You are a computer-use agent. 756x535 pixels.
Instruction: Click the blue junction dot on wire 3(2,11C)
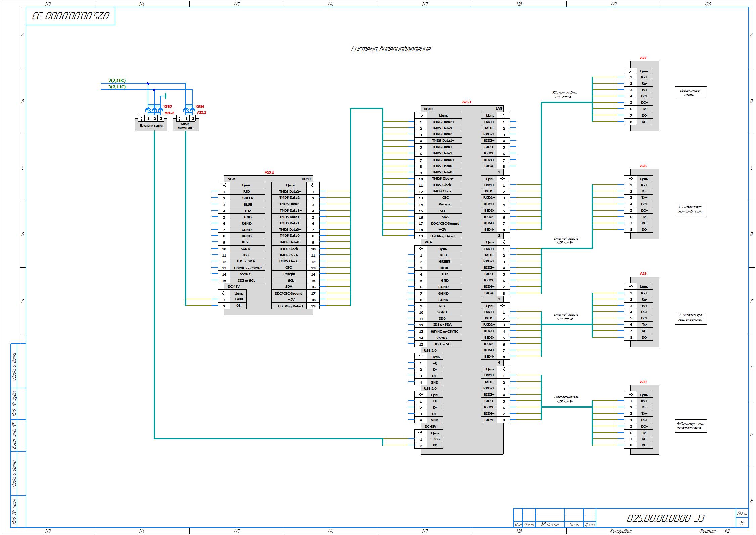154,90
